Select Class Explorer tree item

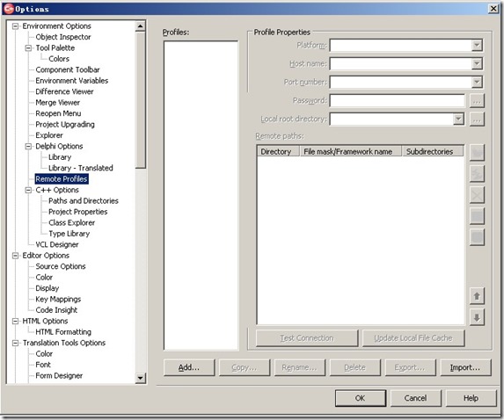[x=71, y=222]
